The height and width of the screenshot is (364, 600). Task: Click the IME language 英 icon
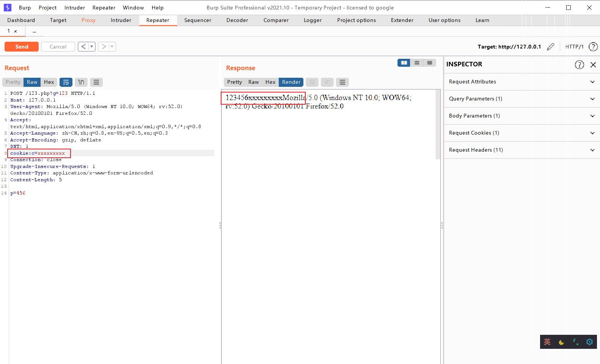pyautogui.click(x=547, y=342)
